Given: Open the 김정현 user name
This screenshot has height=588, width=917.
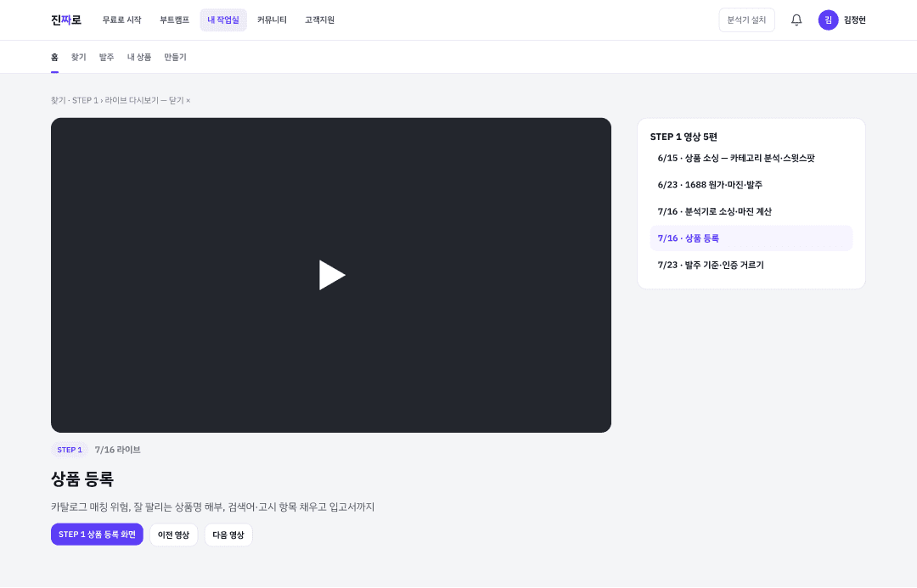Looking at the screenshot, I should click(x=854, y=20).
